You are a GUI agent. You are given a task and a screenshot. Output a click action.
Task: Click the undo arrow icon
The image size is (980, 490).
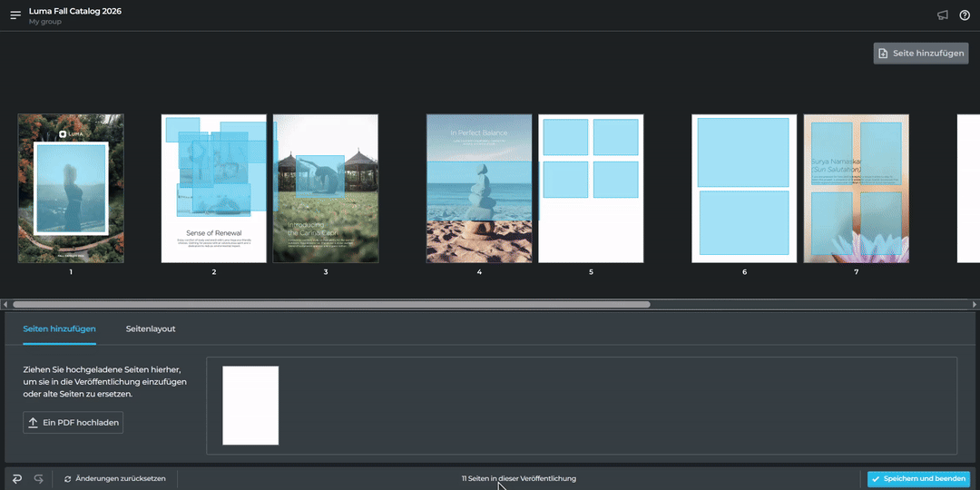(x=17, y=478)
